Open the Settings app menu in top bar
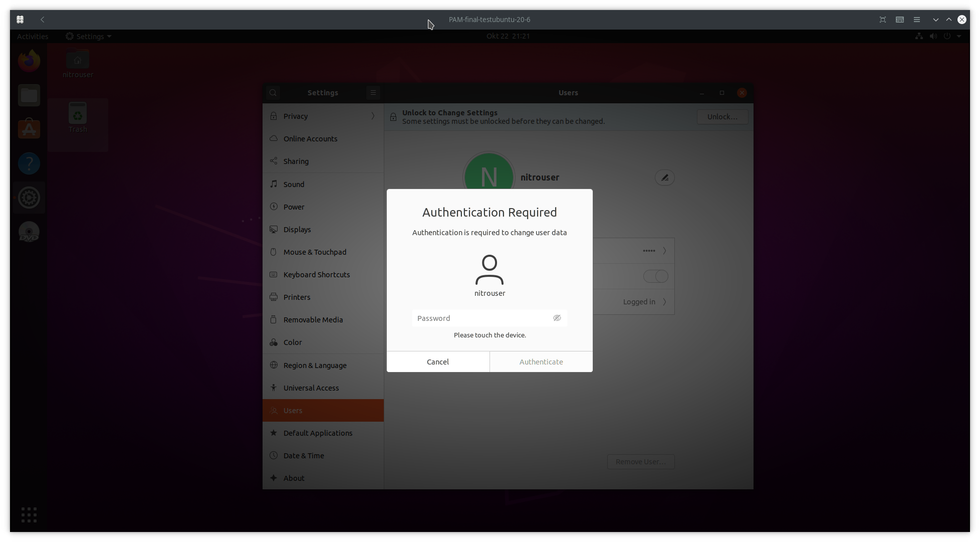 coord(89,36)
